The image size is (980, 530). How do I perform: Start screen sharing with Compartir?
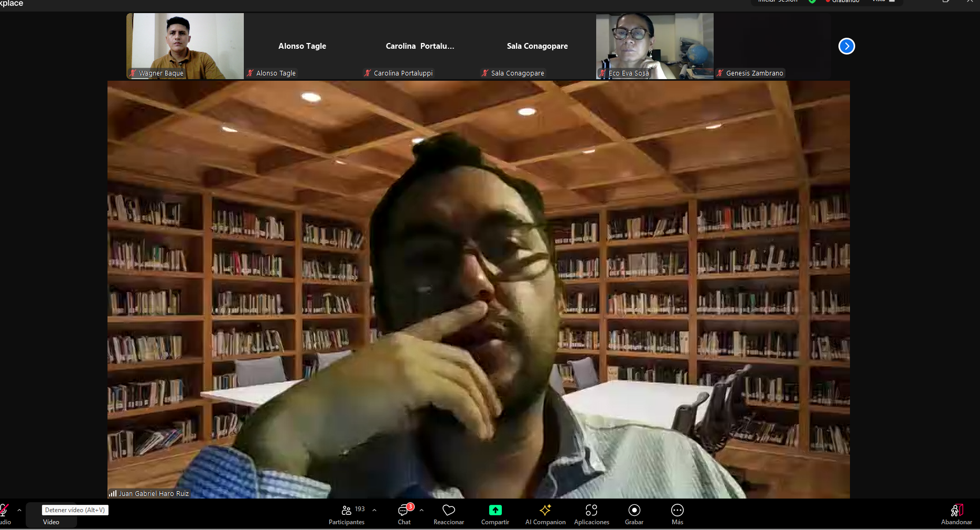495,510
